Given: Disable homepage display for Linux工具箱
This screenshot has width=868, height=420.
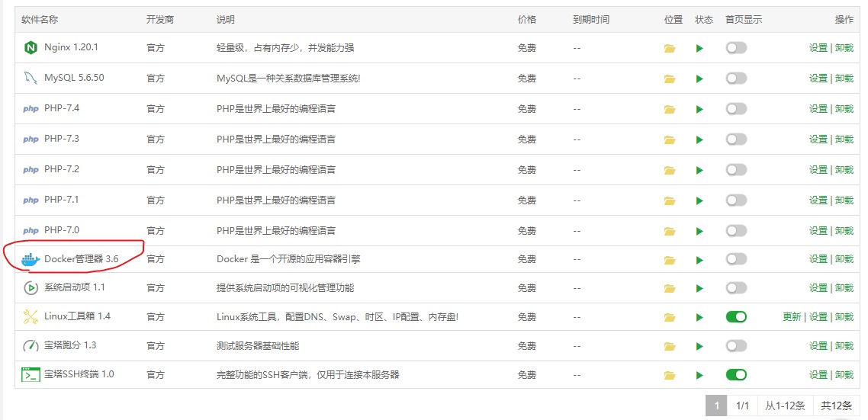Looking at the screenshot, I should 736,317.
